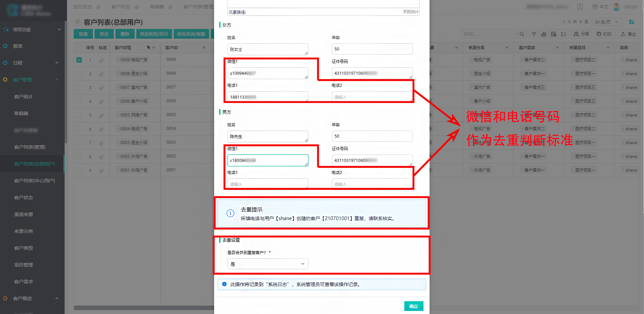The image size is (644, 314).
Task: Click the refresh icon beside 客户列表(总部用户) title
Action: pos(78,22)
